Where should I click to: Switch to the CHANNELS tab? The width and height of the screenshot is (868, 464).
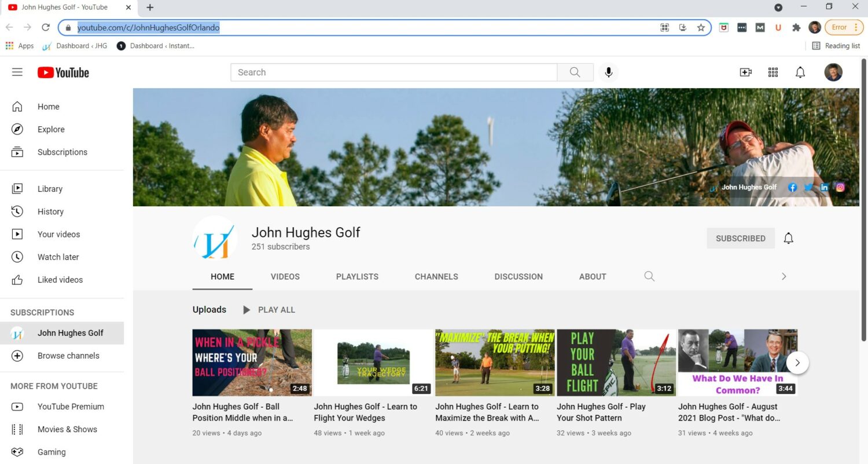436,276
